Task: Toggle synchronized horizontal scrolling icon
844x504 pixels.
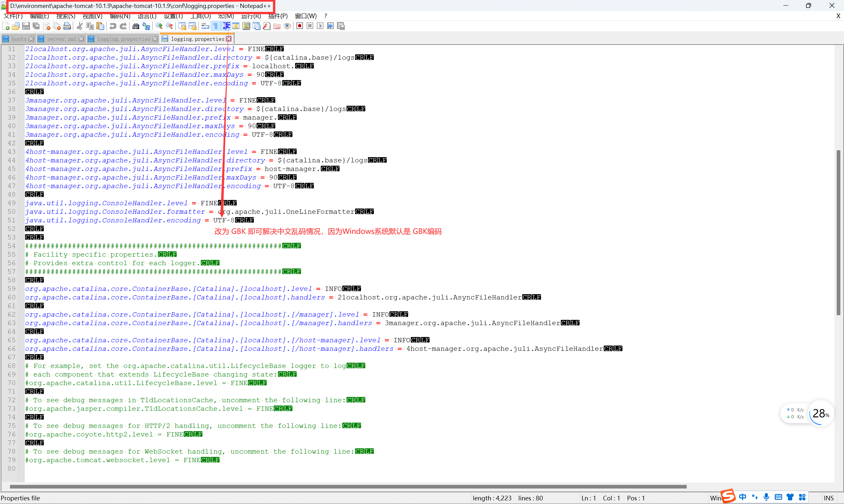Action: pyautogui.click(x=192, y=26)
